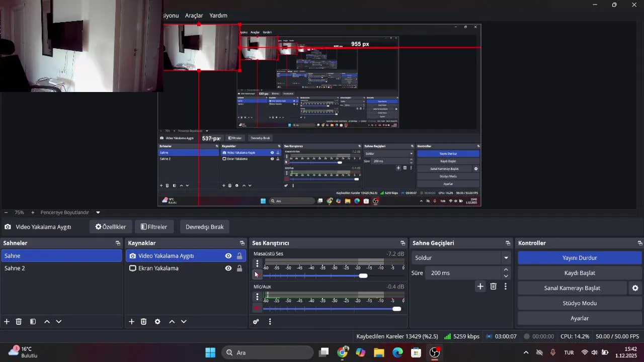Show hidden system tray icons

tap(526, 352)
